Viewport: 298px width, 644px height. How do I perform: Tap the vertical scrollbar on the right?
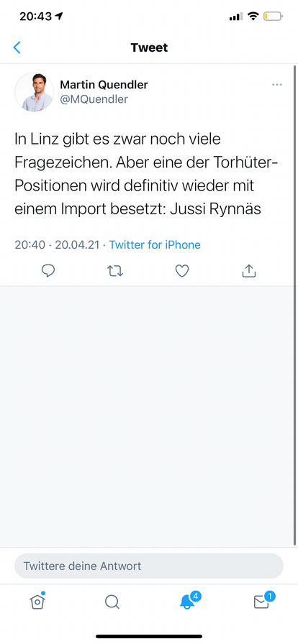pos(295,304)
